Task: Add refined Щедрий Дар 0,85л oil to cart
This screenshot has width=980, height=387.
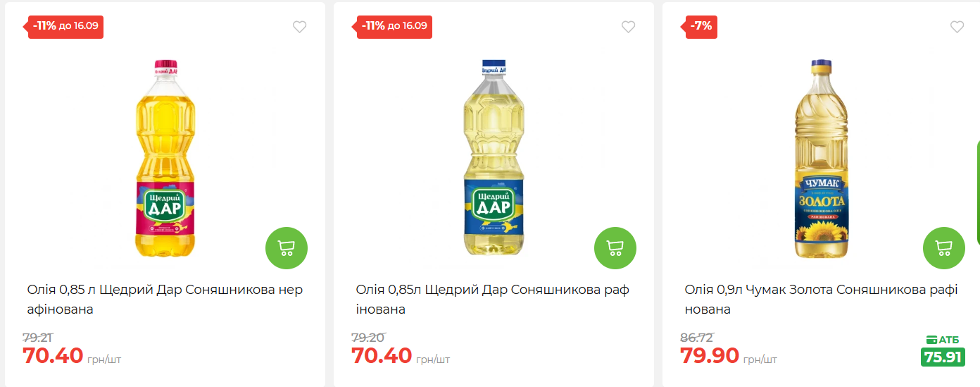Action: tap(615, 248)
